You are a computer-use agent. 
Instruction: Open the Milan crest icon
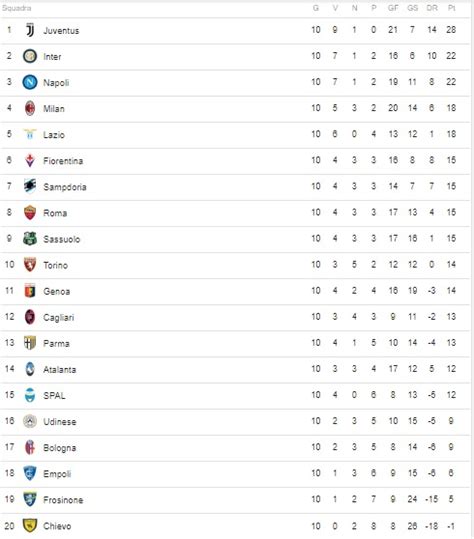point(30,108)
